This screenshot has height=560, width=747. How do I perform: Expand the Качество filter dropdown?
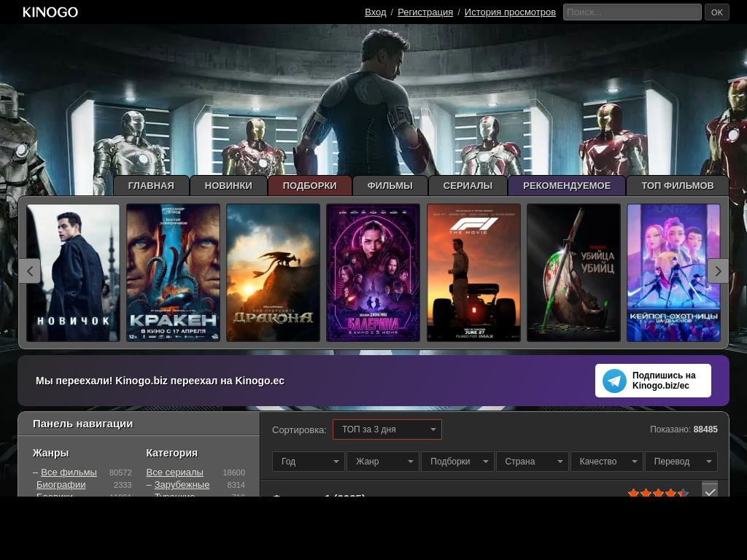(x=606, y=462)
